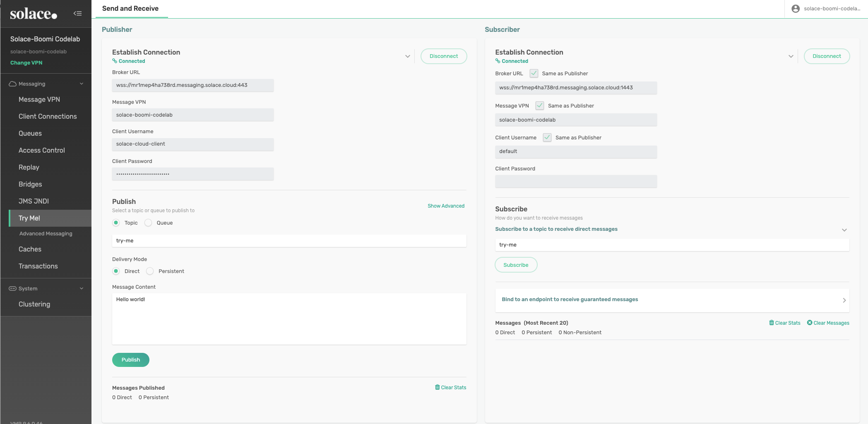Viewport: 868px width, 424px height.
Task: Toggle Same as Publisher for Client Username
Action: click(547, 138)
